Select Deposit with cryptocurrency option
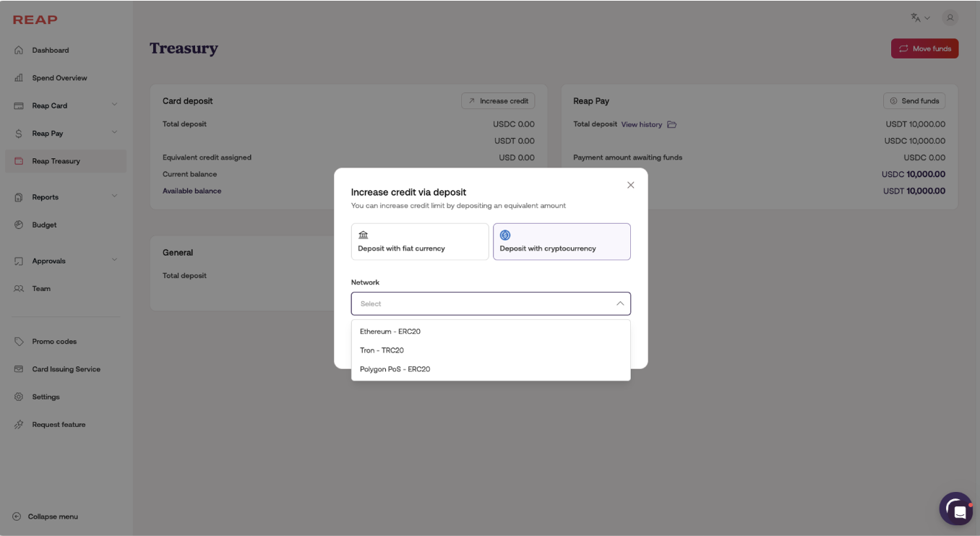Screen dimensions: 980x536 562,241
